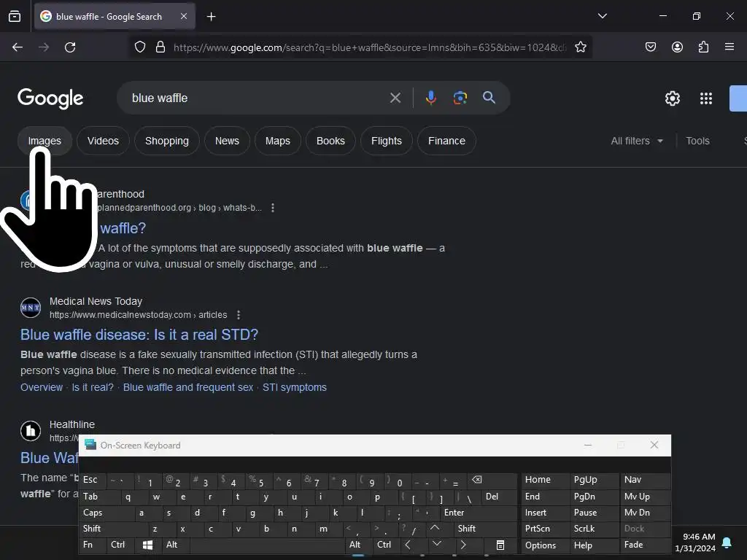
Task: Follow the STI symptoms sitelink
Action: click(x=295, y=388)
